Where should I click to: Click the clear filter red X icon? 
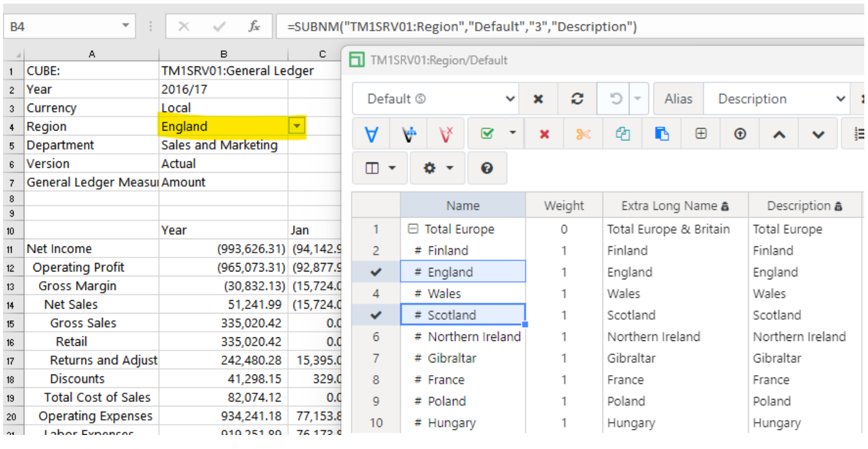446,134
